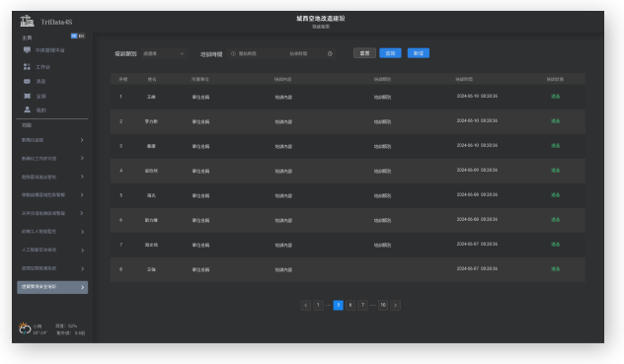
Task: Open 中央管理平台 in the sidebar
Action: click(x=49, y=50)
